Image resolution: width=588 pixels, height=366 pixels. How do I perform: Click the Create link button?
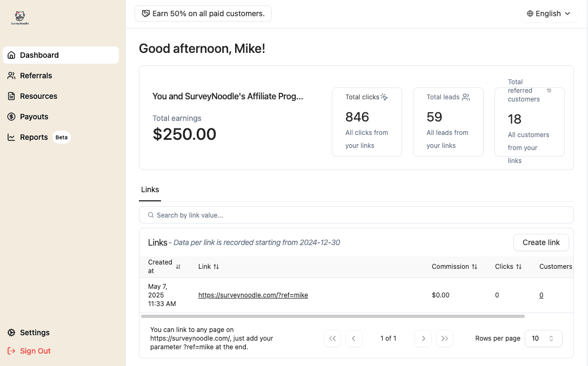pyautogui.click(x=541, y=242)
